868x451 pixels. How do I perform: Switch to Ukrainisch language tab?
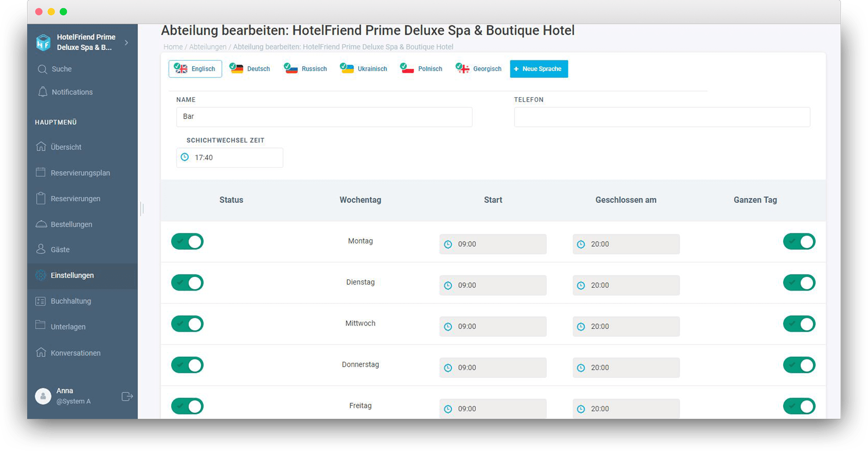tap(364, 69)
